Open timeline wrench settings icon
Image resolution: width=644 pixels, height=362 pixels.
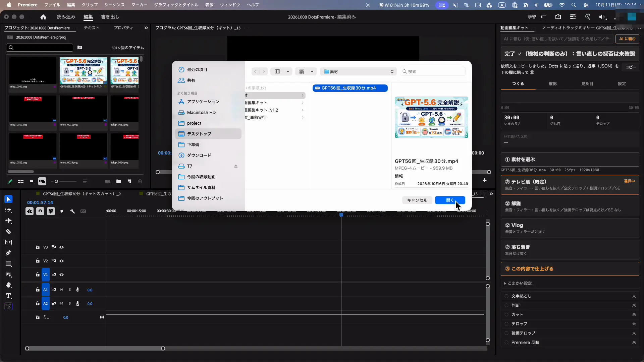[72, 211]
